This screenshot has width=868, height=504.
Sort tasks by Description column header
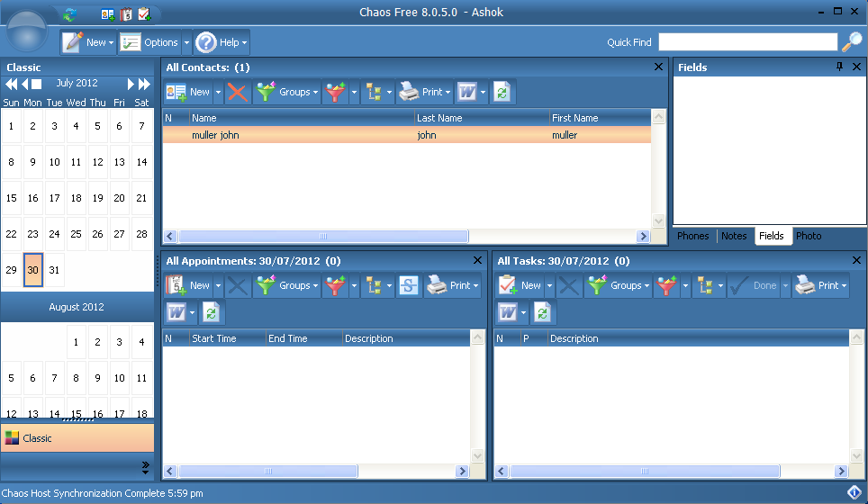tap(698, 338)
